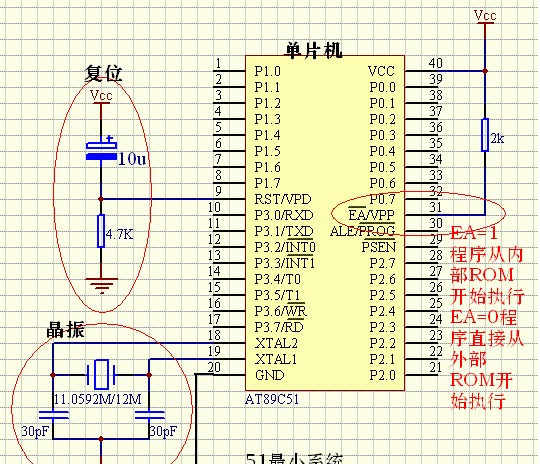Select pin number 40 on VCC
The width and height of the screenshot is (540, 464).
[x=436, y=63]
